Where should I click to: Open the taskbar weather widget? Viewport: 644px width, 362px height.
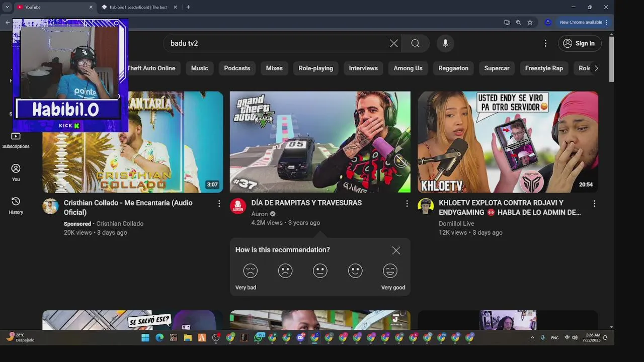tap(21, 337)
